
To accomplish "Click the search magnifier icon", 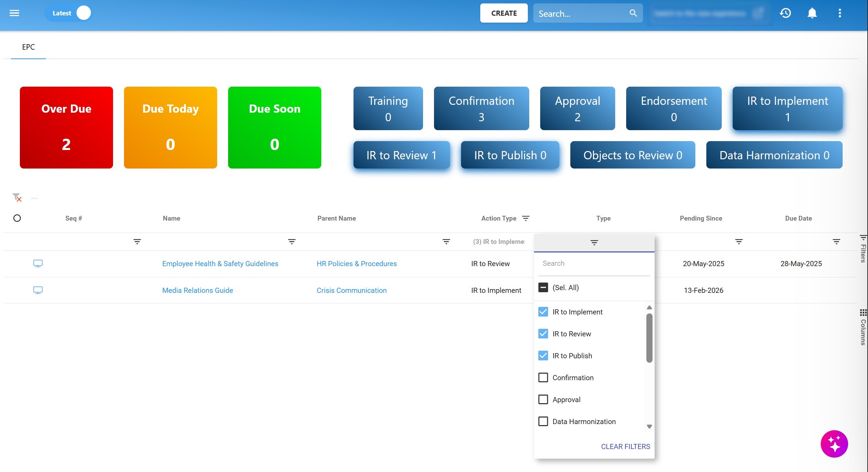I will [633, 13].
